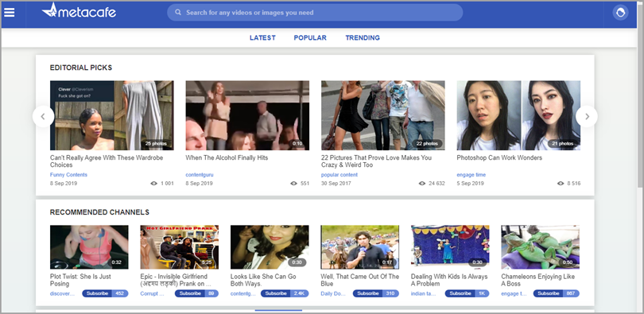Open 'Looks Like She Can Go Both Ways' title
Viewport: 644px width, 314px height.
point(263,281)
